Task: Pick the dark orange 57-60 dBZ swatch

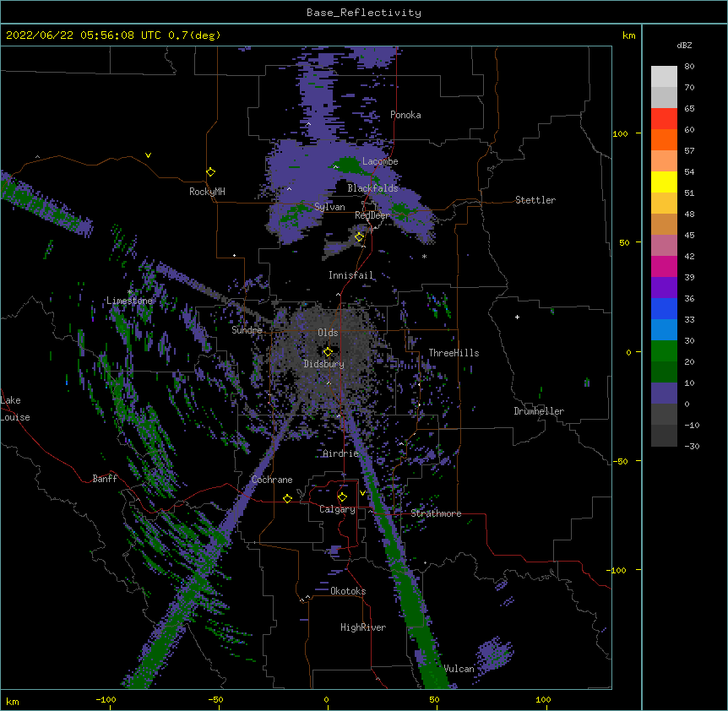Action: click(x=664, y=139)
